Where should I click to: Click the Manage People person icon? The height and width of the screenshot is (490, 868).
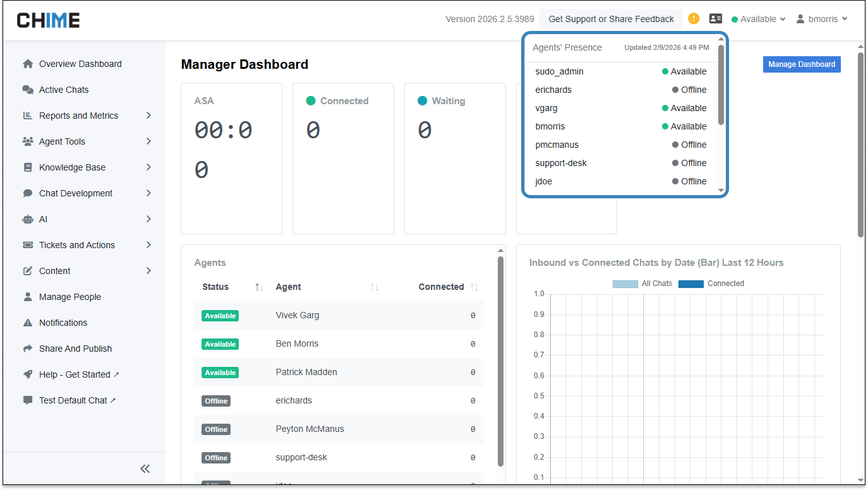(28, 297)
